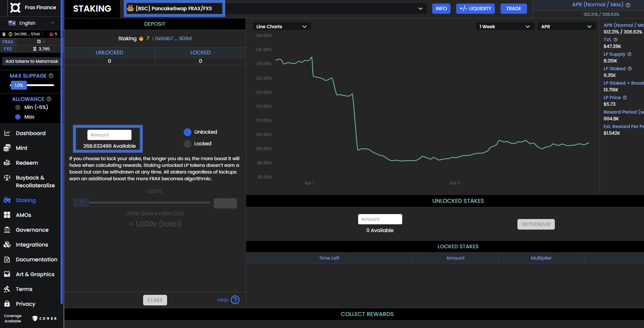Open the 0x0ab7 ... 909d contract link

173,38
